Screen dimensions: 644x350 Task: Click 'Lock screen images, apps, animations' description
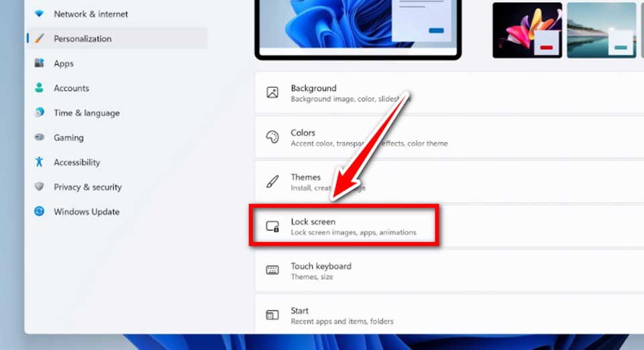point(354,232)
